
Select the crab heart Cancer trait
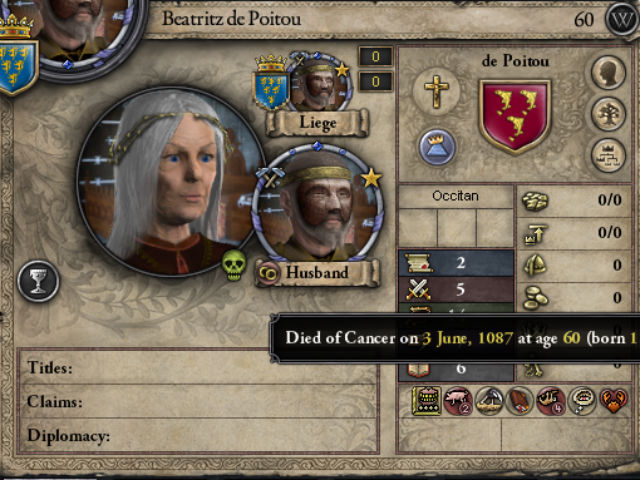tap(613, 401)
